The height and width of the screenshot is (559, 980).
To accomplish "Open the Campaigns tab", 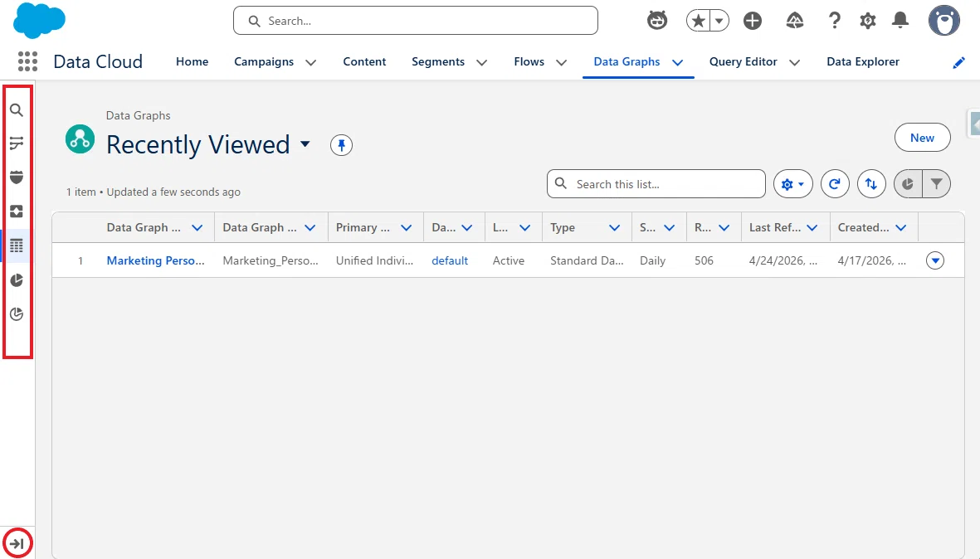I will click(x=264, y=62).
